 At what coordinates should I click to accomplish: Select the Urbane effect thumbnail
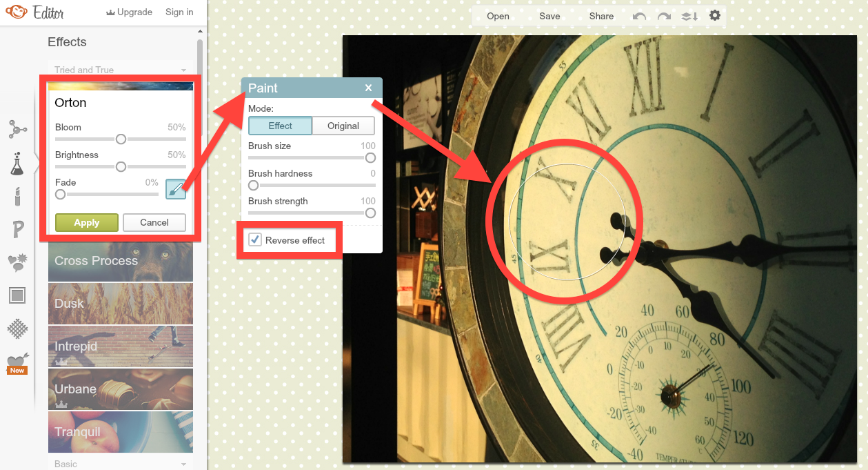click(121, 389)
